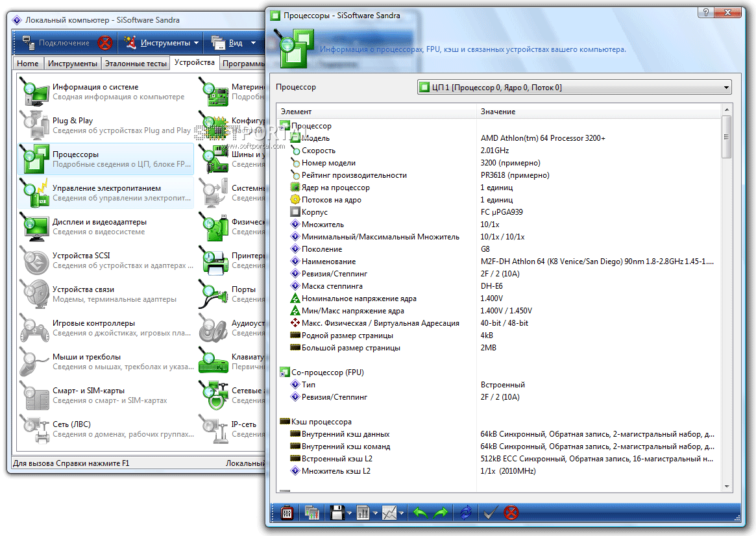Switch to the Эталонные тесты tab

(136, 64)
